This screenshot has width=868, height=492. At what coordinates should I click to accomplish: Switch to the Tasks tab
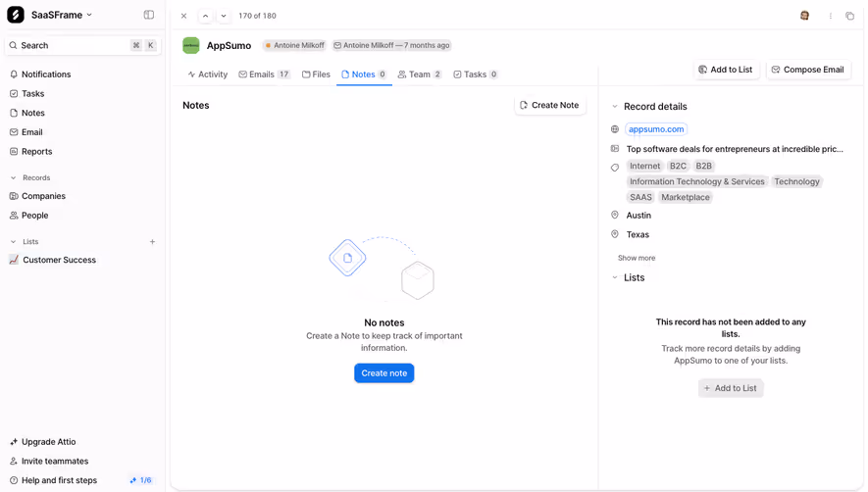476,74
